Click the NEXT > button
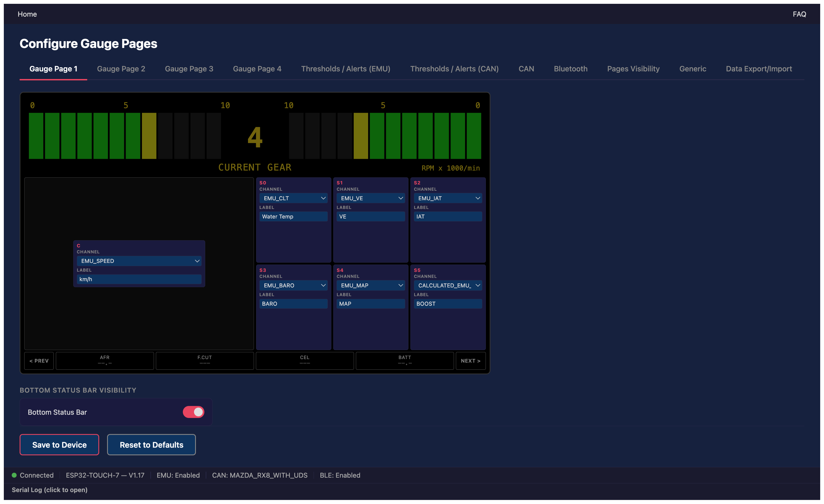 click(471, 360)
